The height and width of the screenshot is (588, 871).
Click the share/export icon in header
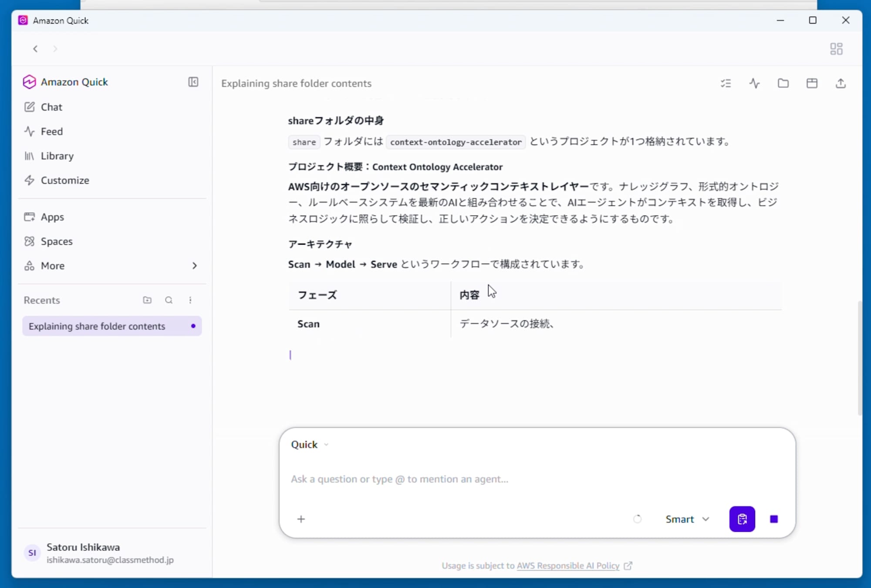point(841,83)
